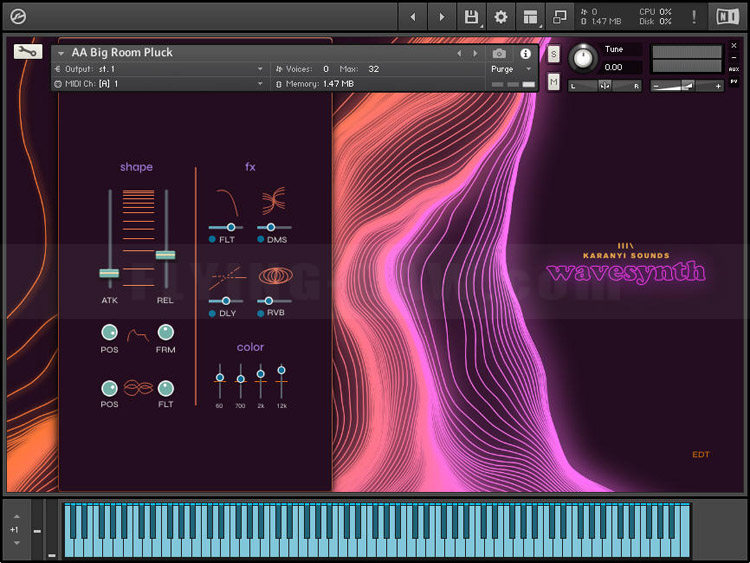Screen dimensions: 750x563
Task: Click the snapshot camera icon
Action: click(499, 53)
